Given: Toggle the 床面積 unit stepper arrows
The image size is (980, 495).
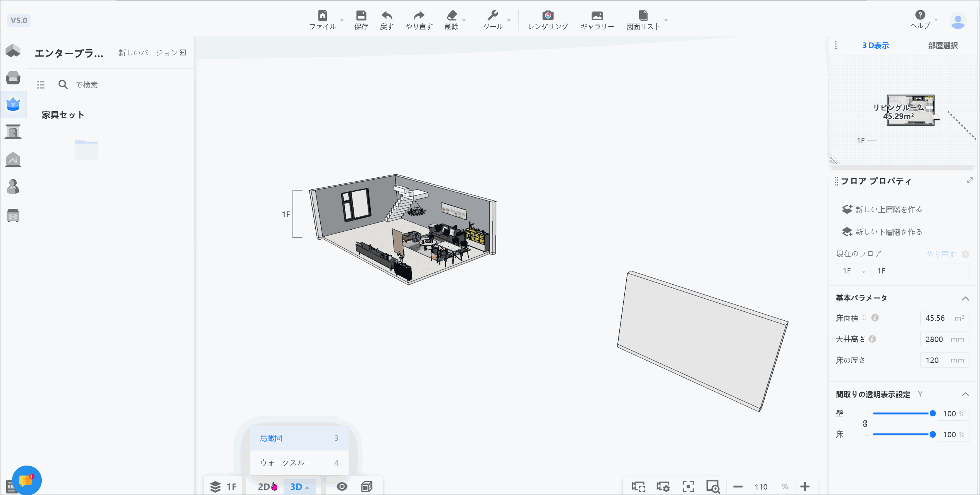Looking at the screenshot, I should [x=864, y=318].
